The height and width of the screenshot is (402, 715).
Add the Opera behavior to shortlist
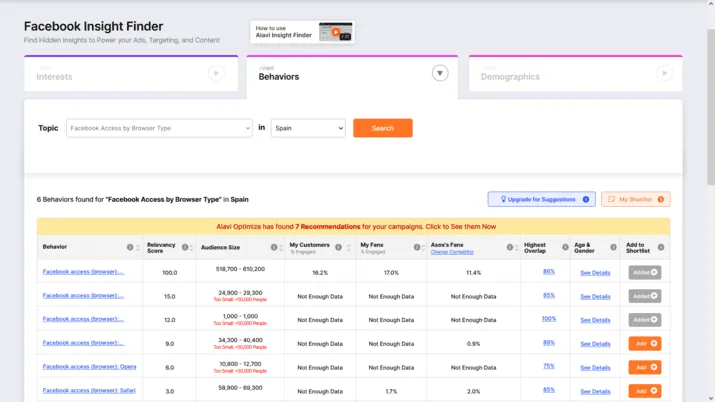tap(645, 367)
